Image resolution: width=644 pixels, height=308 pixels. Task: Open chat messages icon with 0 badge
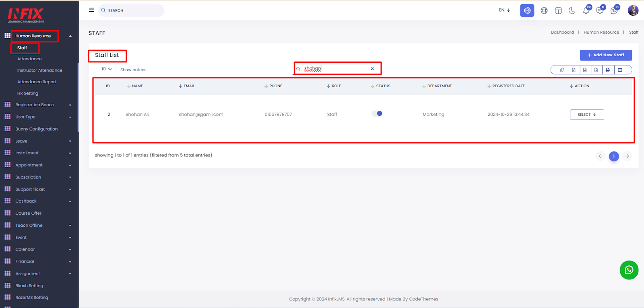600,11
